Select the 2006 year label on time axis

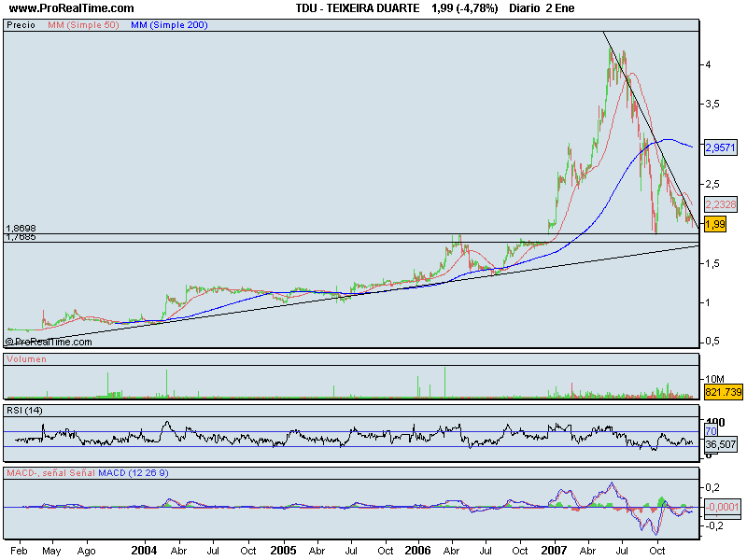[417, 551]
